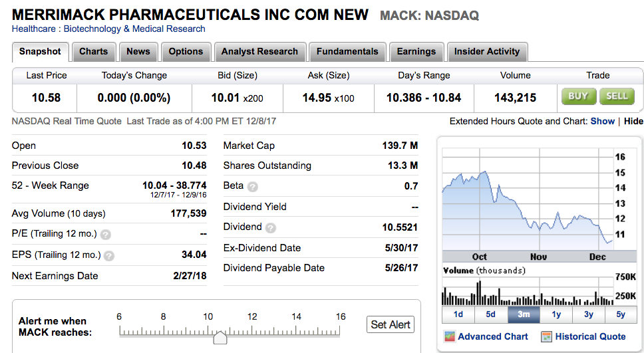644x353 pixels.
Task: Go to the Fundamentals tab
Action: coord(347,51)
